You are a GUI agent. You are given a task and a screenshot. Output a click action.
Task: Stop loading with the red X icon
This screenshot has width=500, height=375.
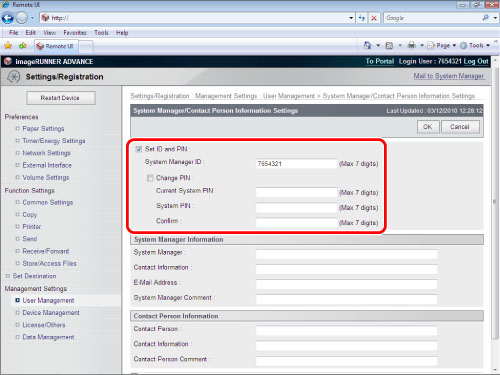coord(374,18)
